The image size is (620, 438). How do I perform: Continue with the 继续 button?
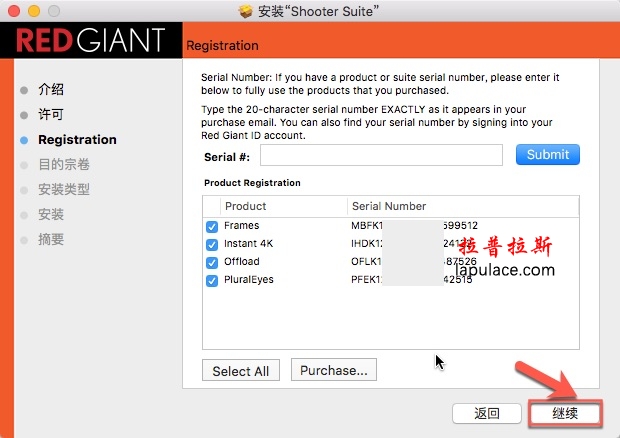[565, 413]
